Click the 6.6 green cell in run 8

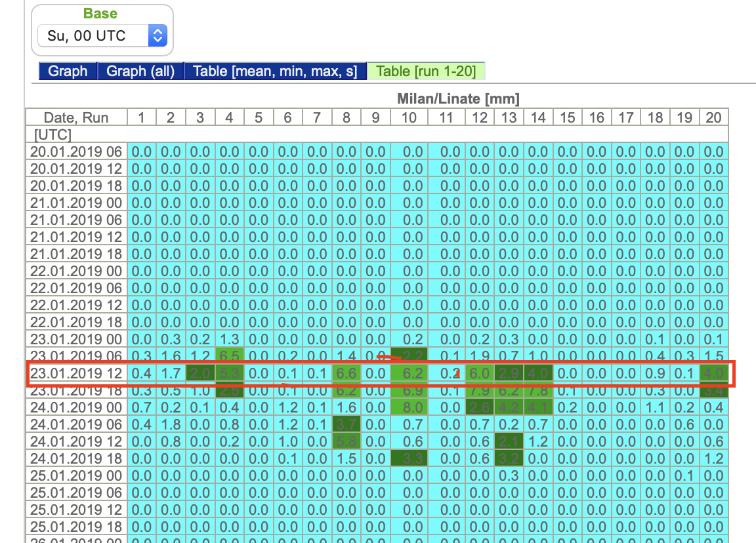click(346, 374)
